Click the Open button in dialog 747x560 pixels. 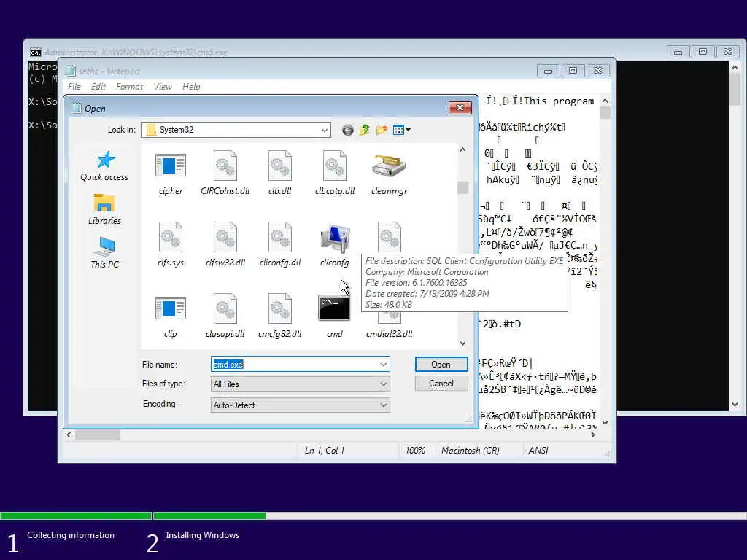(441, 365)
